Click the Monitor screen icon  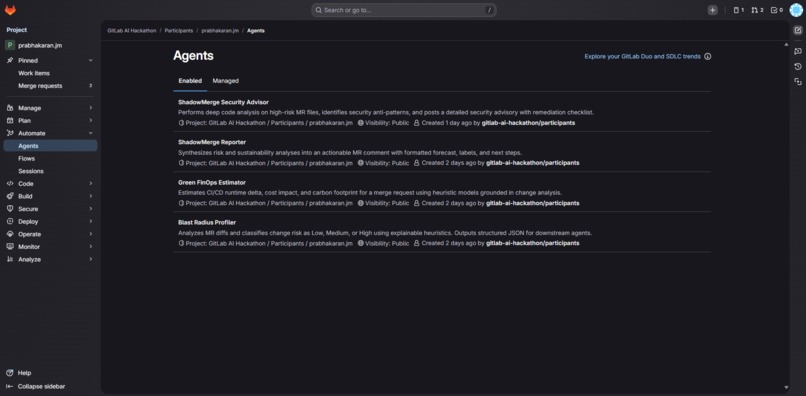pyautogui.click(x=10, y=247)
